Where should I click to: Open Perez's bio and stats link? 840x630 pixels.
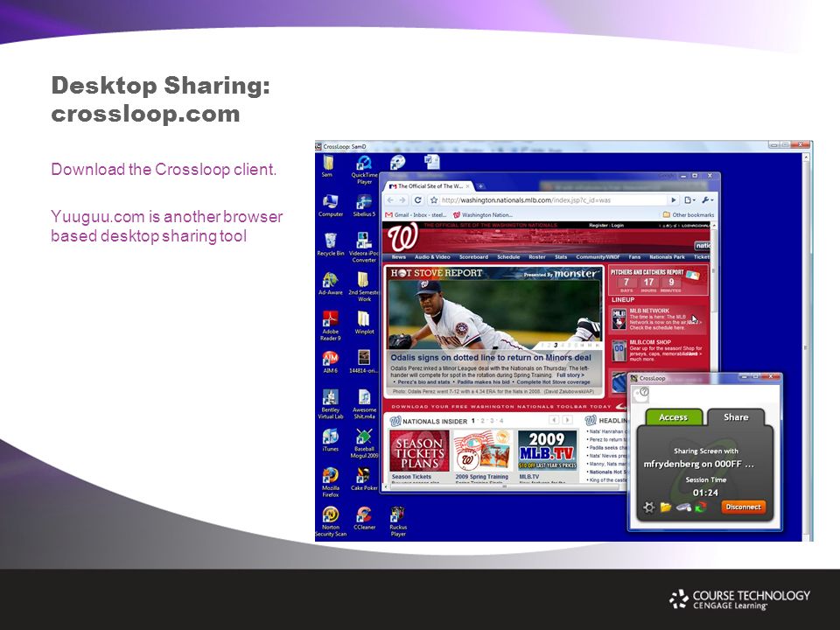click(x=423, y=382)
